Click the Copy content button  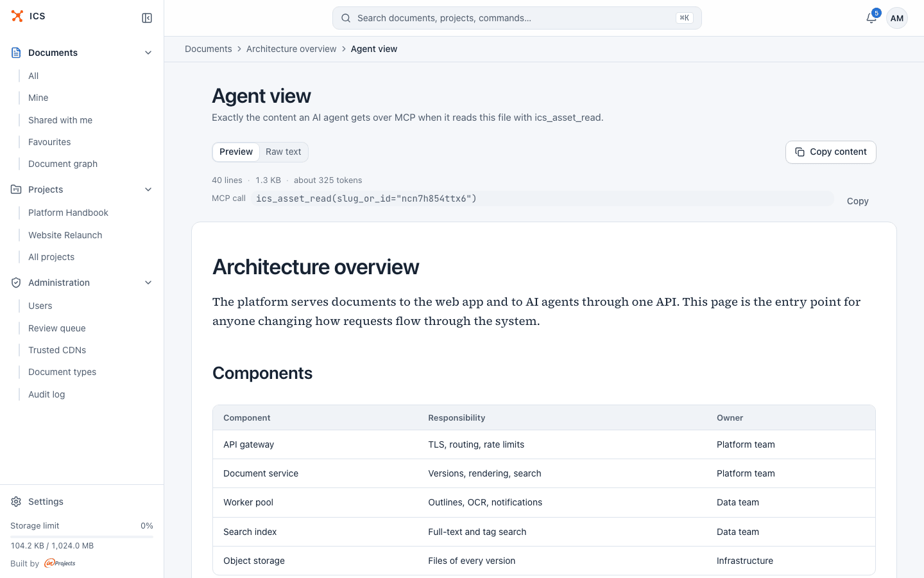point(831,152)
